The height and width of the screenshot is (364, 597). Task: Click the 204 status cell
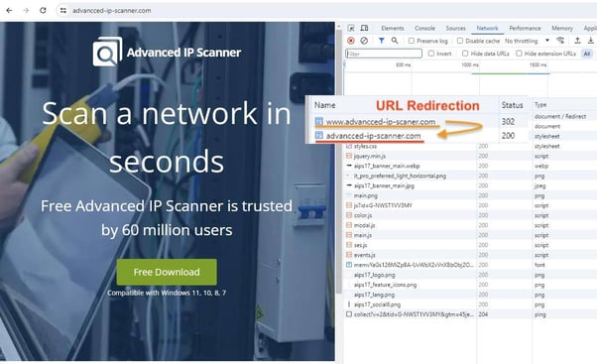[x=483, y=314]
